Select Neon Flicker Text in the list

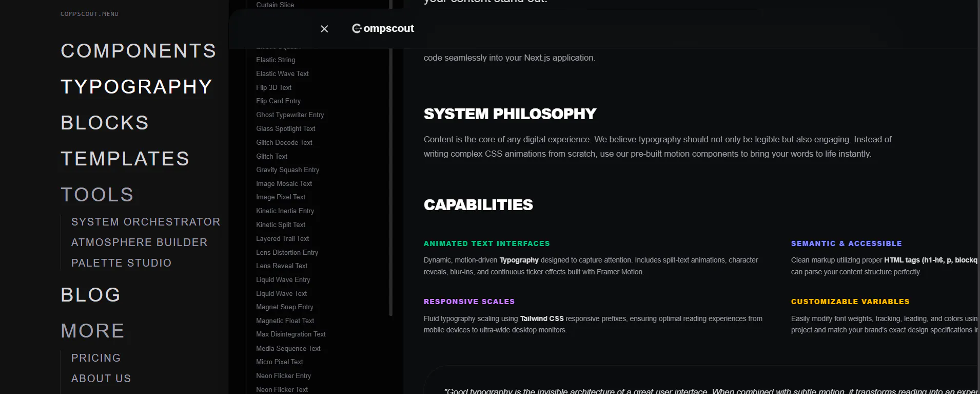(x=282, y=390)
